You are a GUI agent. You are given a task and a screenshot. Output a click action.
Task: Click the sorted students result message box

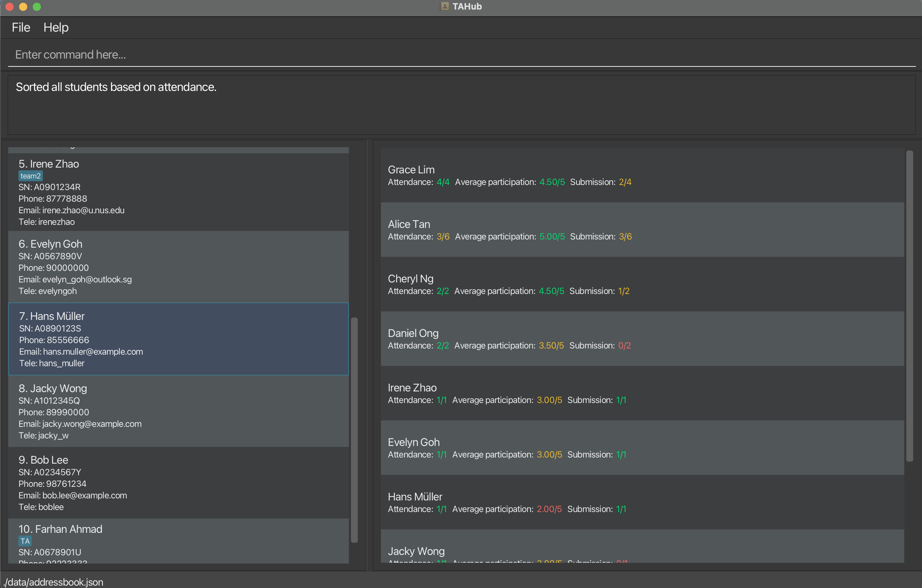pyautogui.click(x=461, y=105)
